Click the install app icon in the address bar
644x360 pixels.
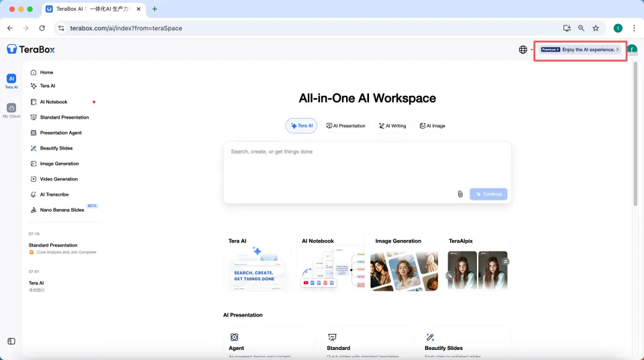pyautogui.click(x=567, y=28)
